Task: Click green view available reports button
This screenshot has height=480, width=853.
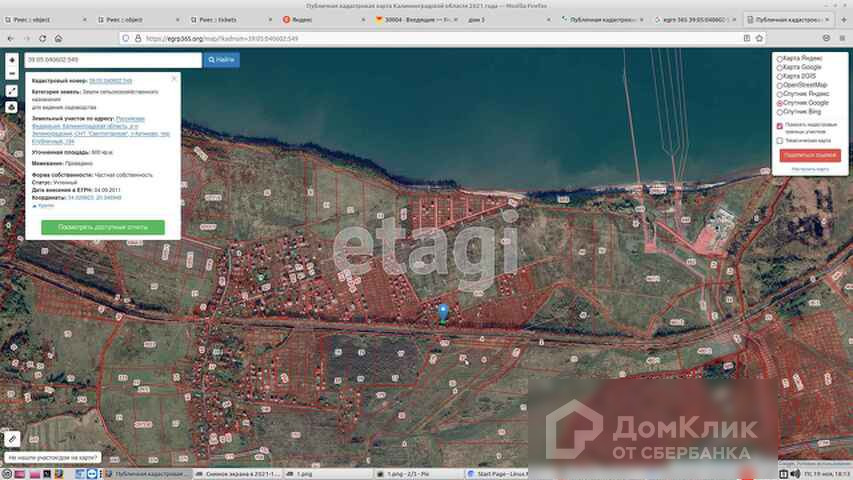Action: click(x=103, y=227)
